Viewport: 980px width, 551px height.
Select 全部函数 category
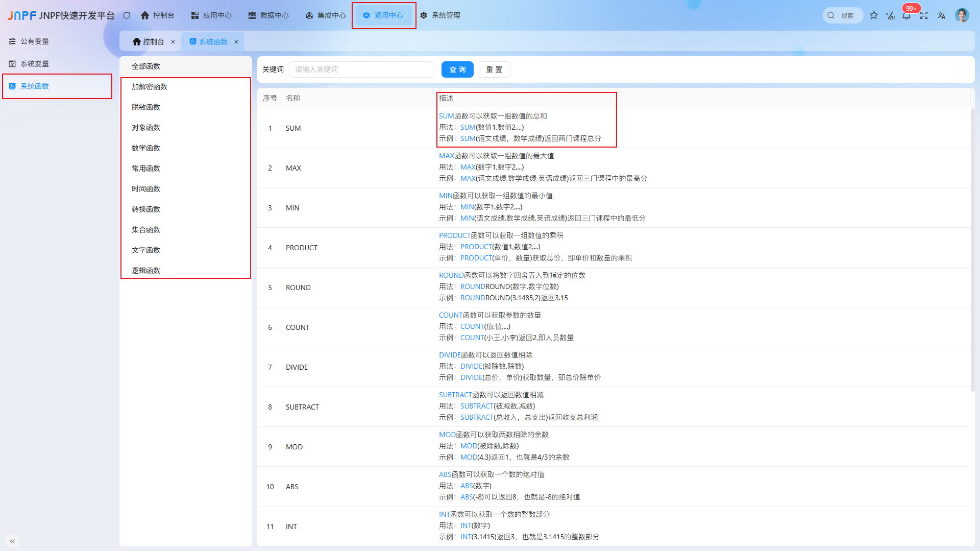pyautogui.click(x=146, y=66)
